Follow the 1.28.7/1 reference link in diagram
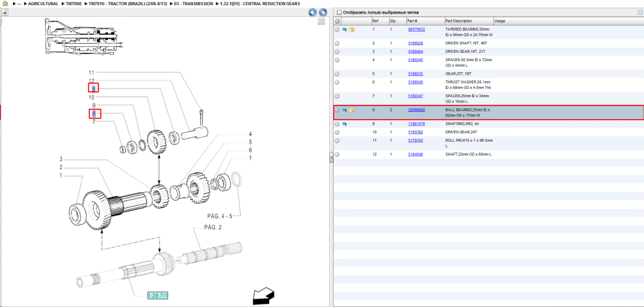 pyautogui.click(x=159, y=295)
